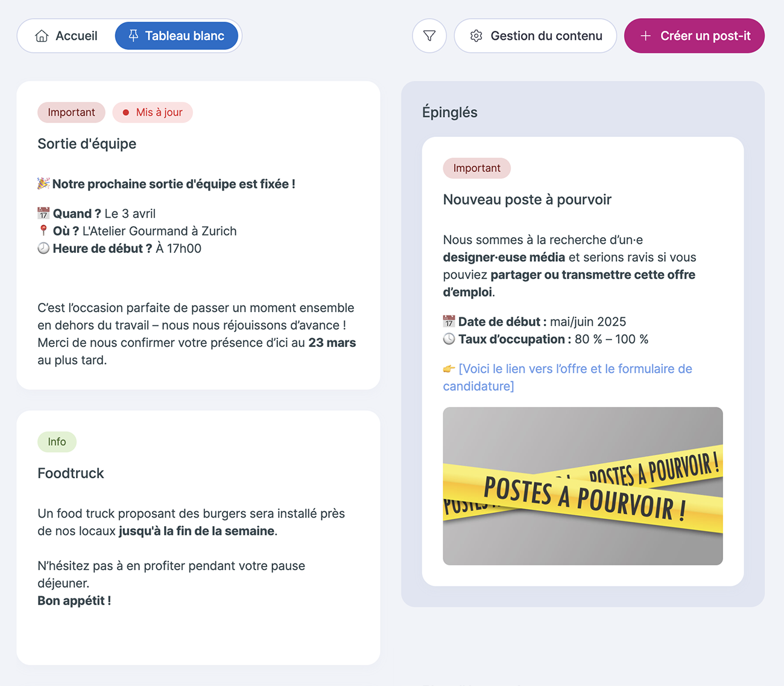Click the pointing hand emoji before the link
Screen dimensions: 784x686
(x=449, y=369)
